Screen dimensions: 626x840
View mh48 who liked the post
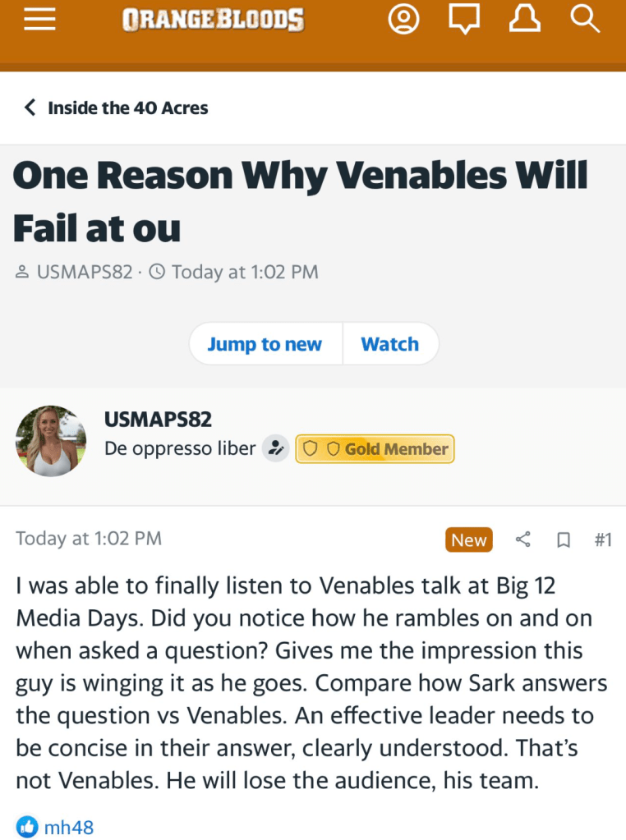[69, 827]
